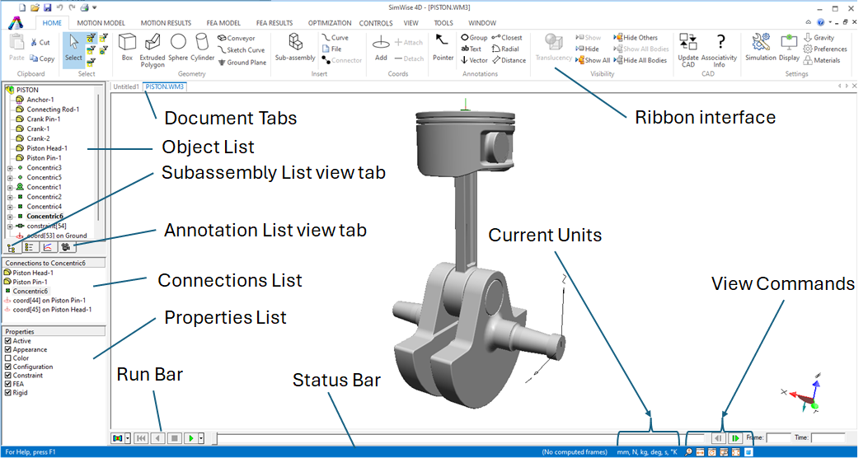
Task: Click the zoom magnifier in status bar
Action: (x=688, y=452)
